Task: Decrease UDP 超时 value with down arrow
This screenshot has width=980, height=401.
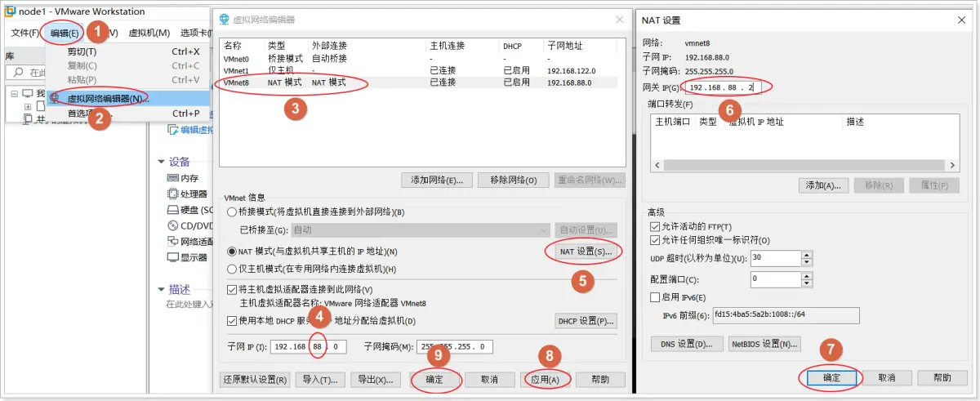Action: click(807, 261)
